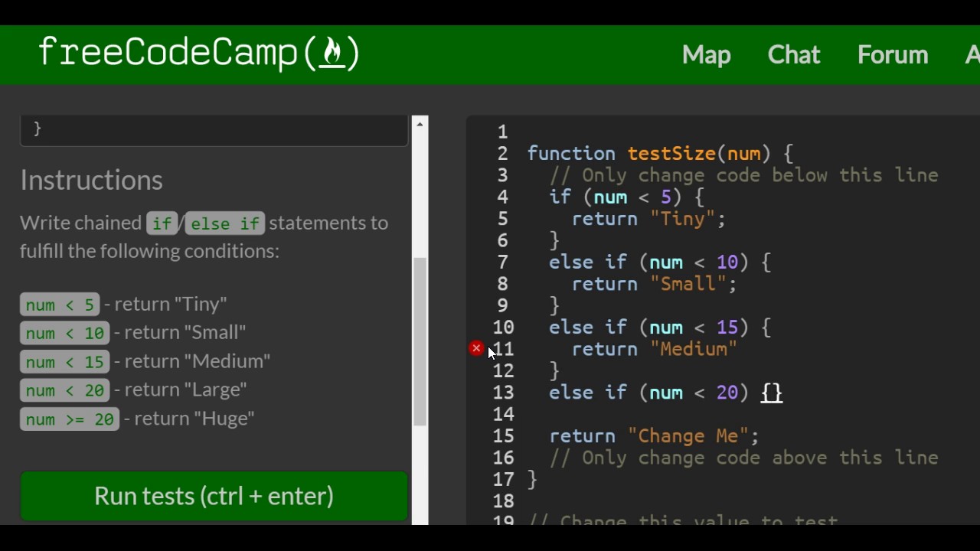Click the 'else if' inline code in instructions
This screenshot has height=551, width=980.
[225, 223]
